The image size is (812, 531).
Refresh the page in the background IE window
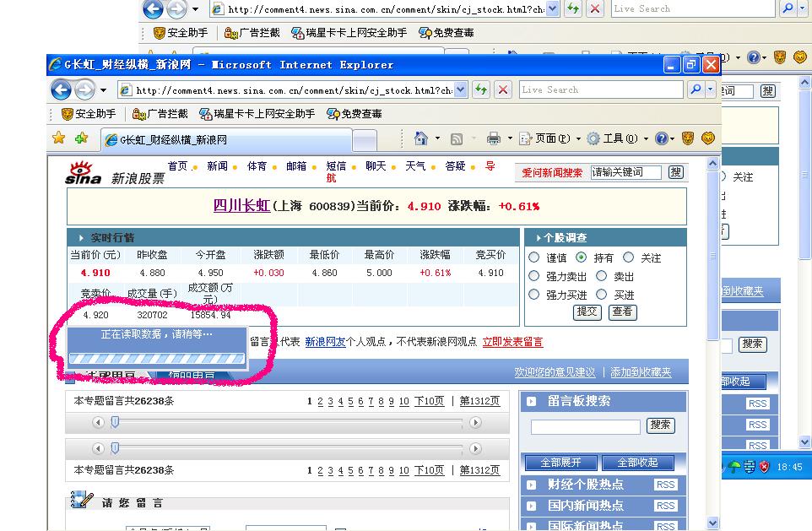tap(573, 8)
